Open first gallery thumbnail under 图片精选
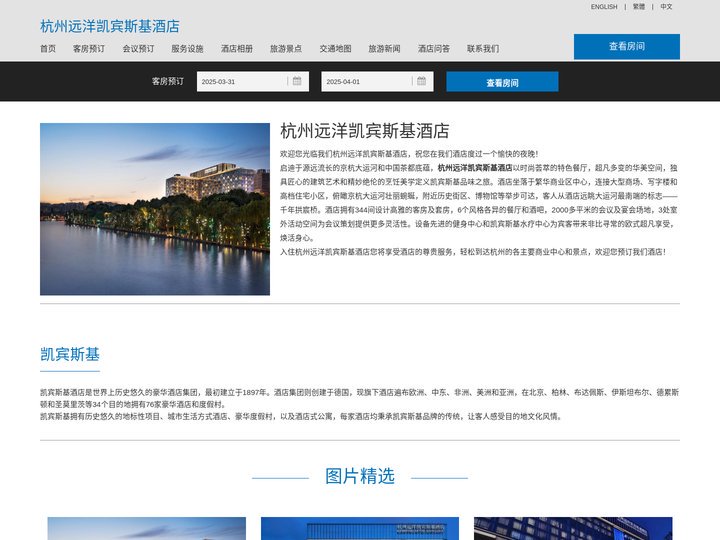 [x=146, y=529]
